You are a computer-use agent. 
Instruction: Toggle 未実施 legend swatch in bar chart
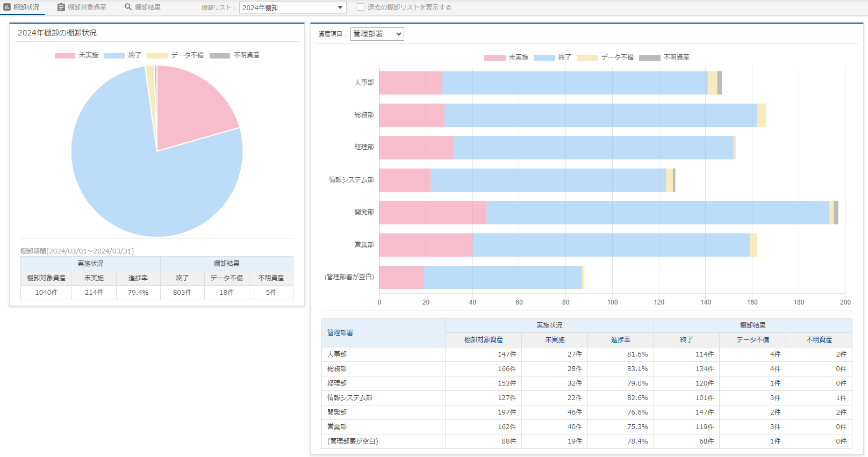(494, 57)
